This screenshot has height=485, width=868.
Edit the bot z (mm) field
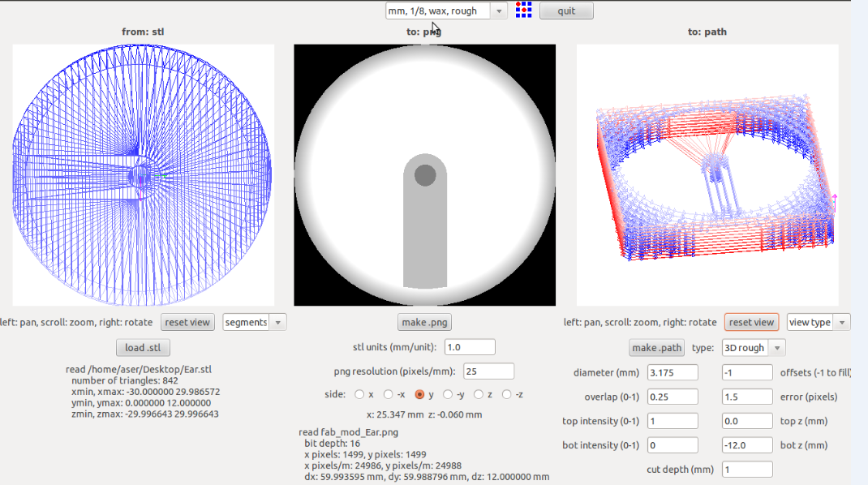point(747,445)
